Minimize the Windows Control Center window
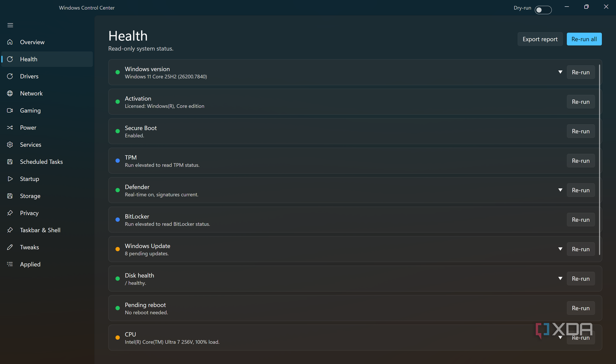The image size is (616, 364). click(567, 7)
